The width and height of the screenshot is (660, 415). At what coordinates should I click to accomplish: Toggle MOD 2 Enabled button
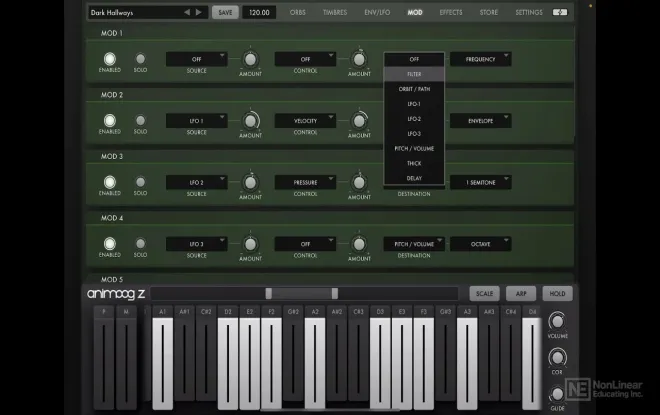[110, 120]
